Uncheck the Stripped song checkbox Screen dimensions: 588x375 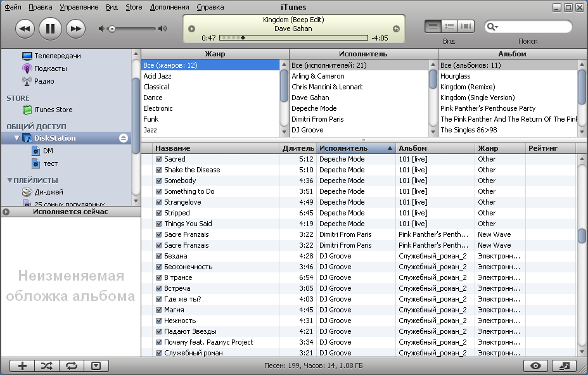158,213
